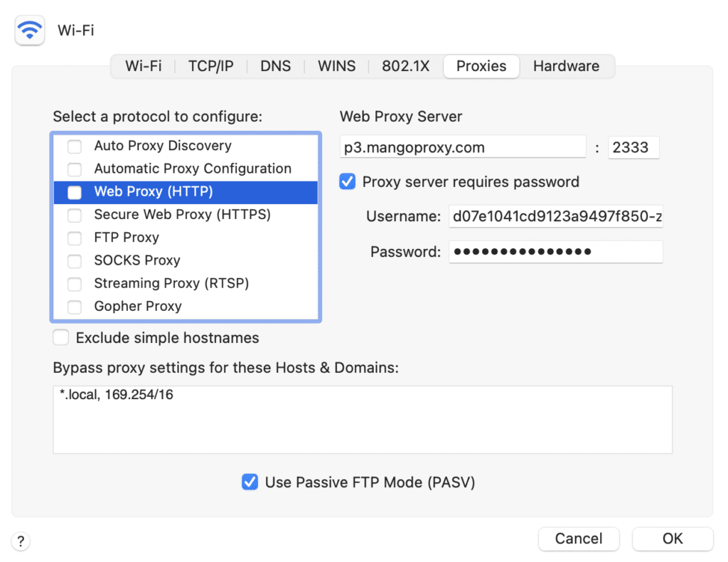Click the Password input field
The width and height of the screenshot is (728, 562).
(556, 252)
